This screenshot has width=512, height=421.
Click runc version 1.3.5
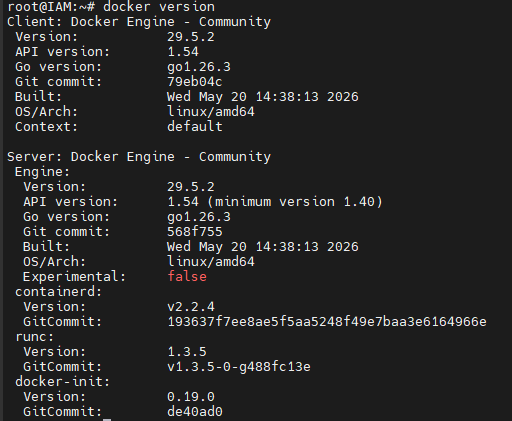[187, 352]
